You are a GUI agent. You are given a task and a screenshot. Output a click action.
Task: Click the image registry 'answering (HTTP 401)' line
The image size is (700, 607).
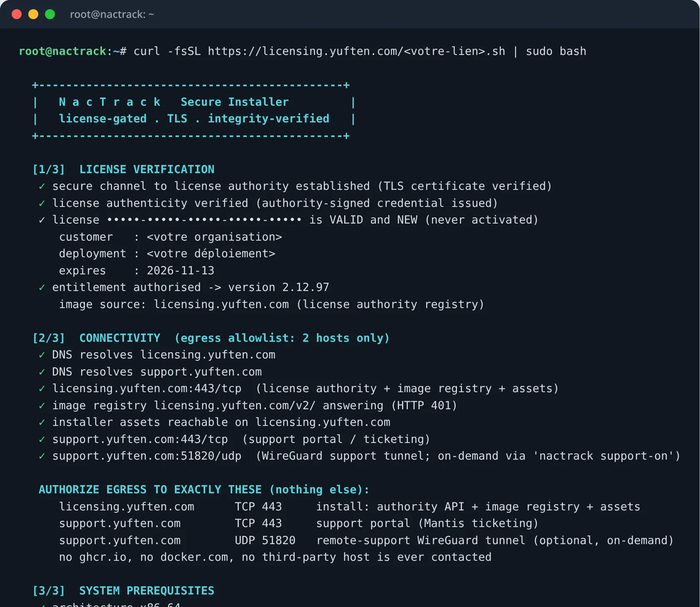tap(248, 405)
